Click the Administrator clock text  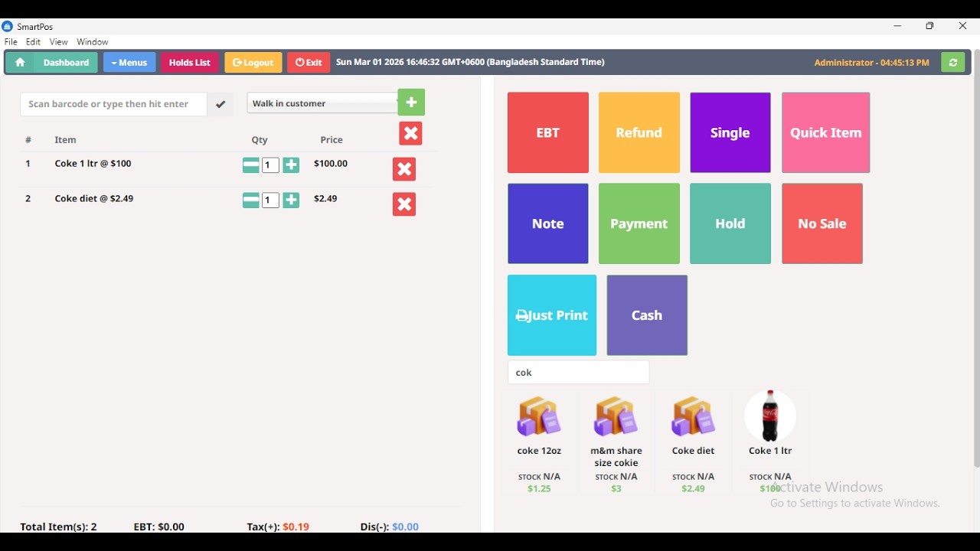[872, 63]
